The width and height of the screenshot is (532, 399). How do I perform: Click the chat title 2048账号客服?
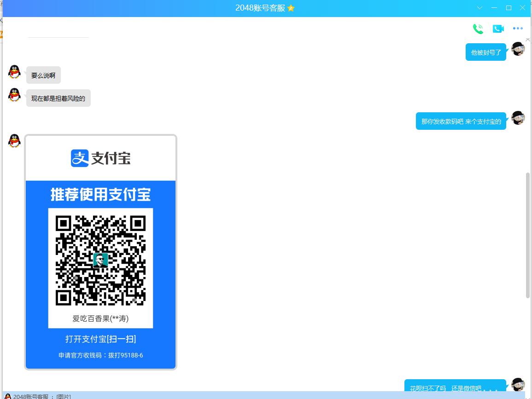click(260, 8)
